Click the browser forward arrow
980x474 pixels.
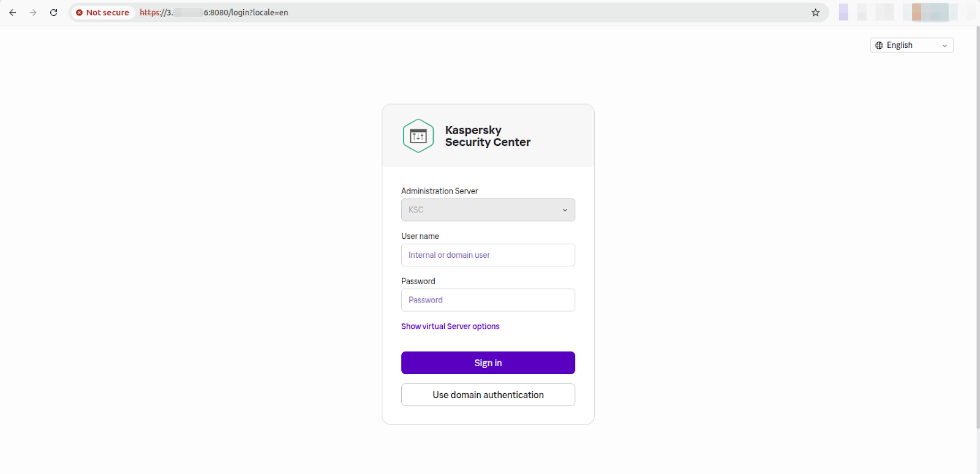[x=33, y=12]
